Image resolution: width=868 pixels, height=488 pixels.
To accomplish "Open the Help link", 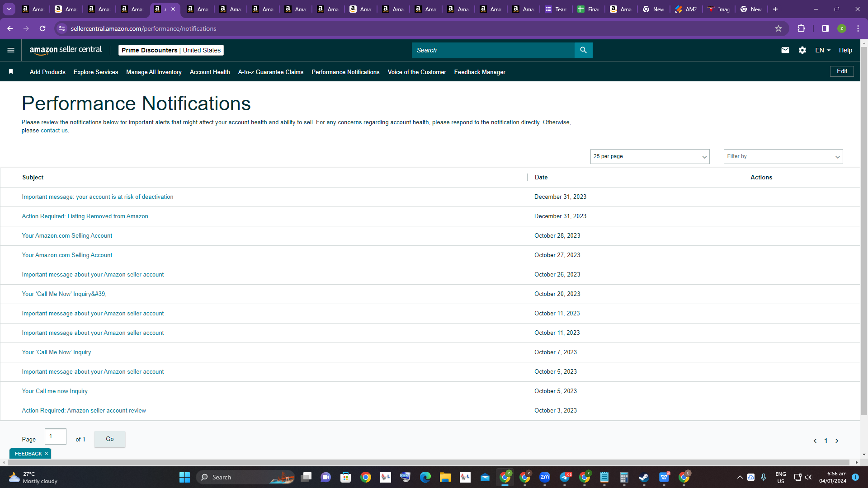I will 845,50.
